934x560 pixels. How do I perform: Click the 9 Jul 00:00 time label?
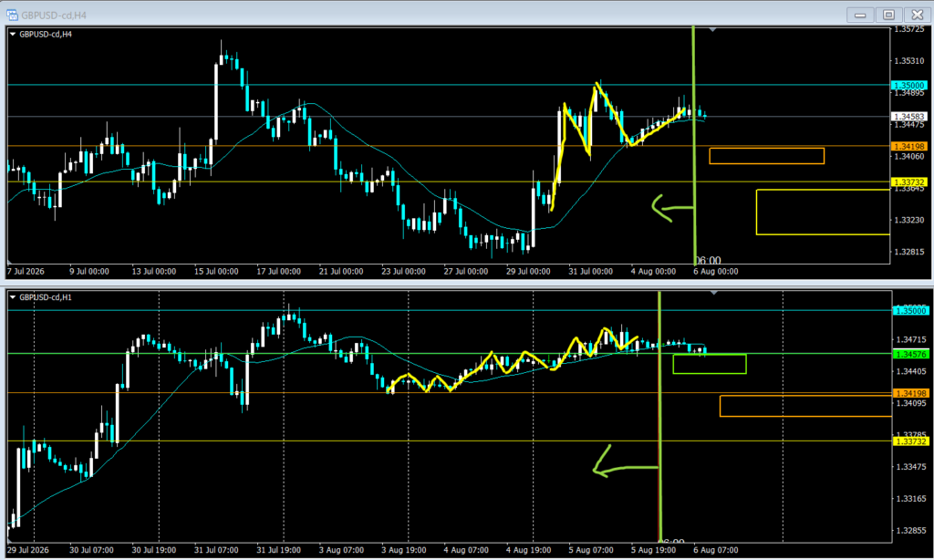(x=89, y=271)
